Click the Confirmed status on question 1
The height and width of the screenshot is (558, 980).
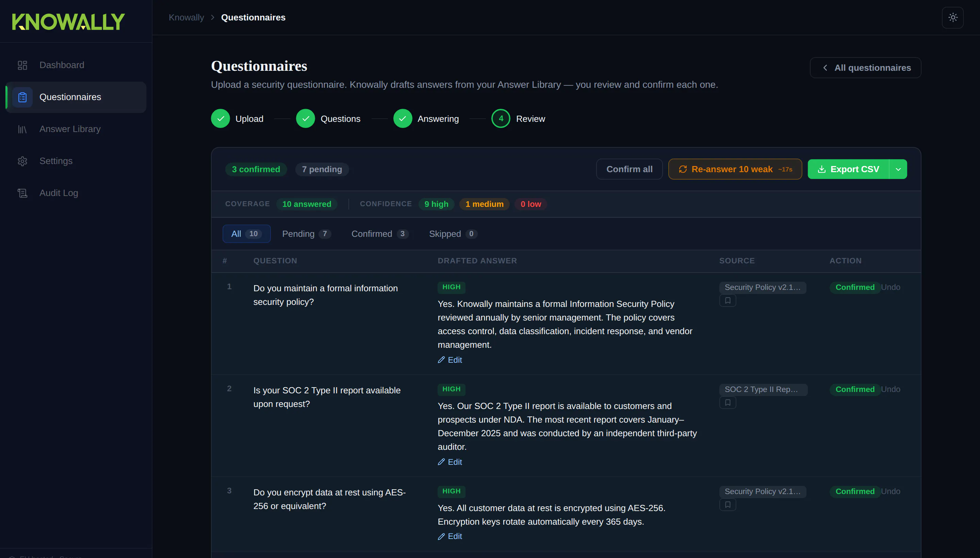pos(855,288)
